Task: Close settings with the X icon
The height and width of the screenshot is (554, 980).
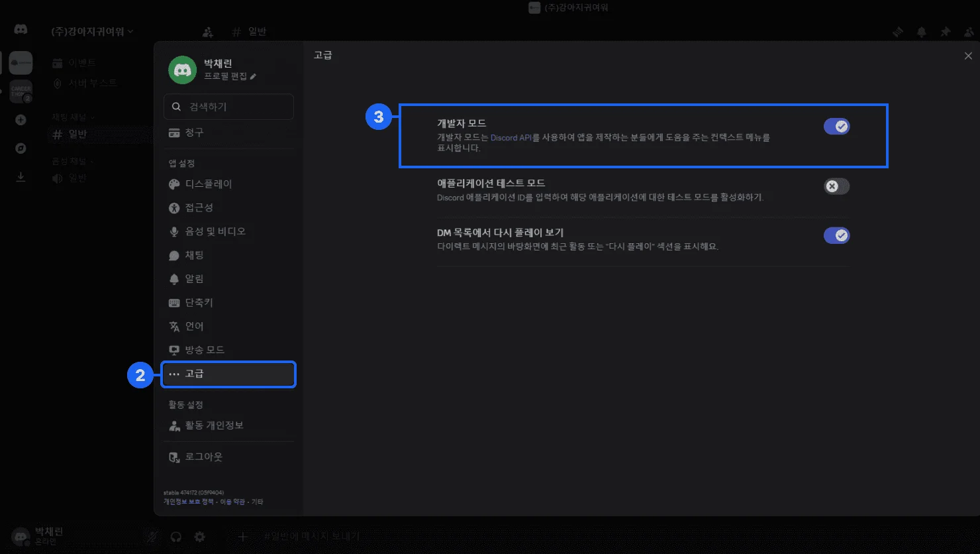Action: pyautogui.click(x=968, y=56)
